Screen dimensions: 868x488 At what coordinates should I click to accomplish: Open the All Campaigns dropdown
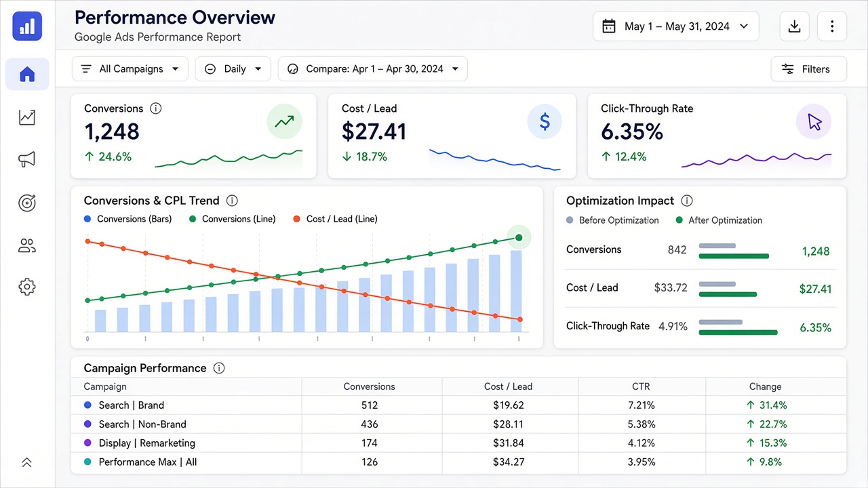130,68
